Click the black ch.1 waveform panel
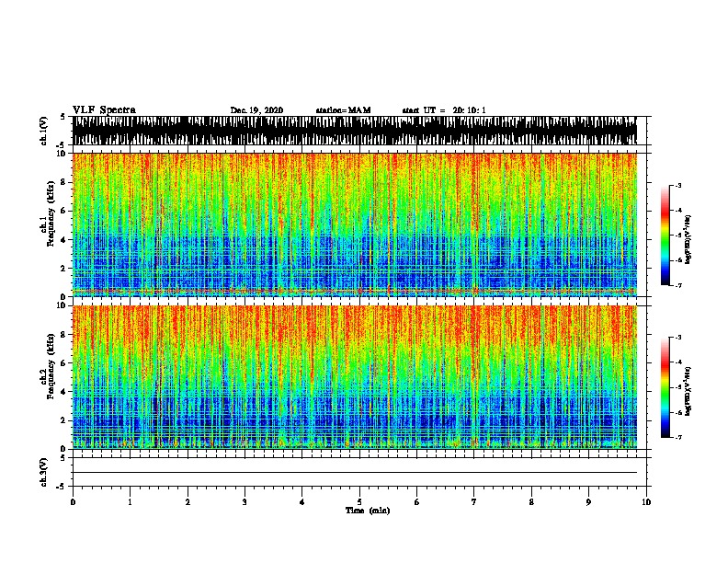 click(x=355, y=131)
